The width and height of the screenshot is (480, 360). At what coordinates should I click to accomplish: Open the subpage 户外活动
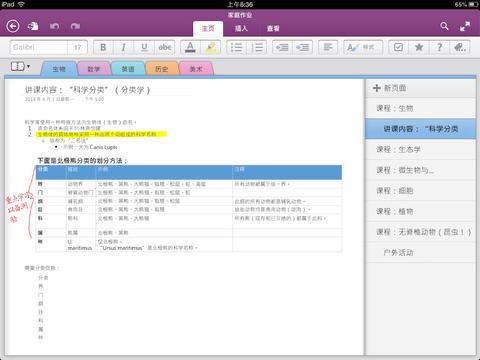[x=421, y=253]
